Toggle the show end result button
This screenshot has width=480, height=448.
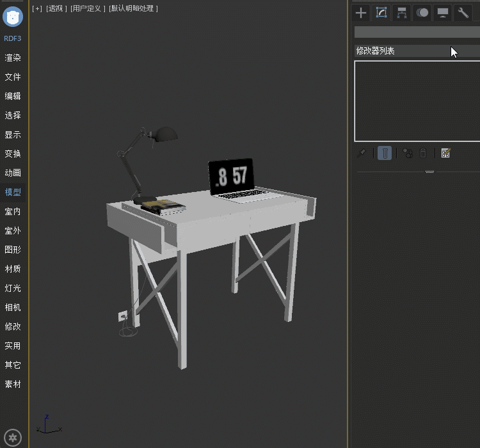click(x=385, y=153)
